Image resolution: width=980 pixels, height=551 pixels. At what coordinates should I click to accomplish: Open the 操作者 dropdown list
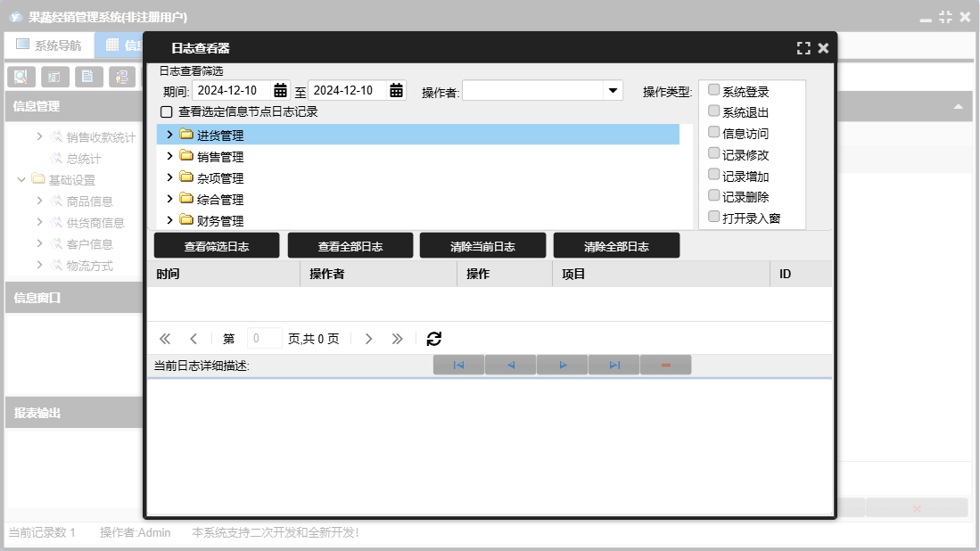[613, 90]
